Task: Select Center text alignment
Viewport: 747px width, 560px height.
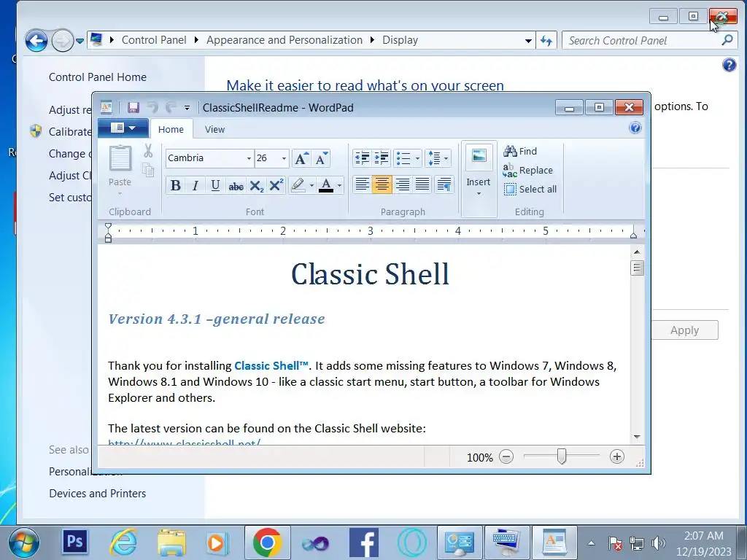Action: pos(382,184)
